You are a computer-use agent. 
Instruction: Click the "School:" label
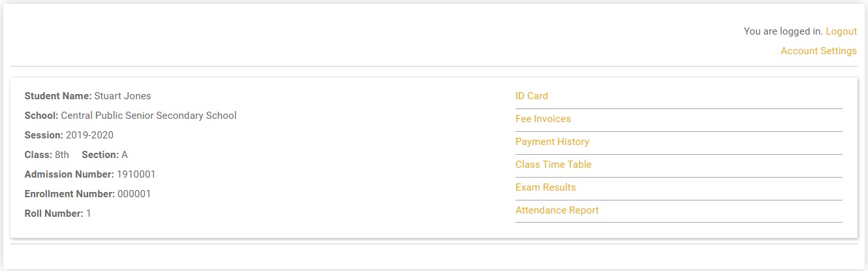[x=41, y=116]
